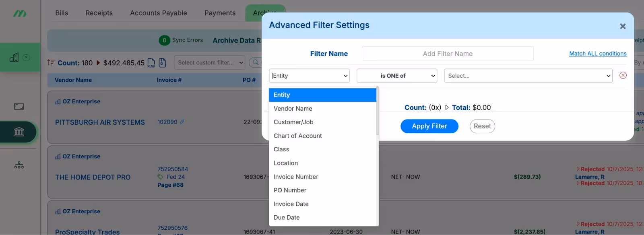The height and width of the screenshot is (235, 644).
Task: Open invoice number 102090
Action: coord(167,122)
